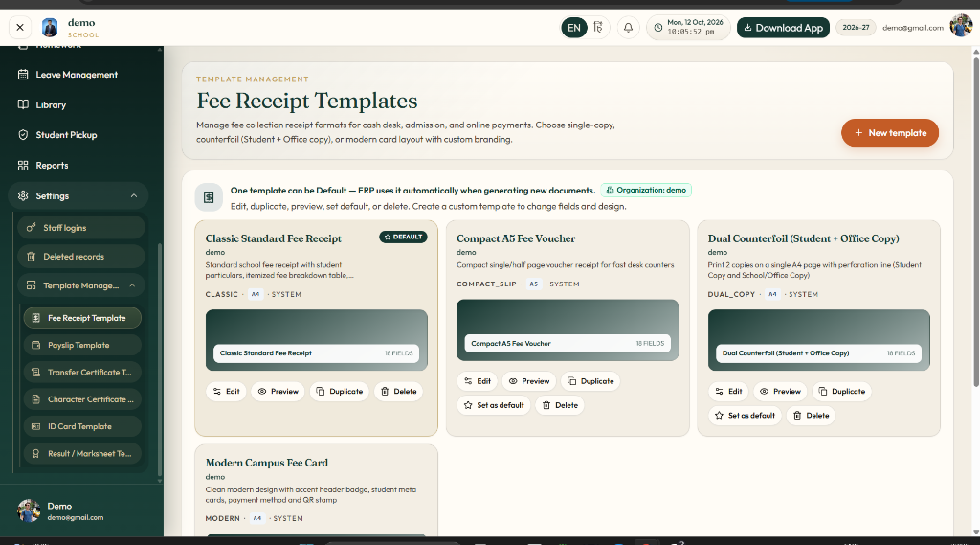
Task: Select Fee Receipt Template in the sidebar
Action: click(82, 318)
